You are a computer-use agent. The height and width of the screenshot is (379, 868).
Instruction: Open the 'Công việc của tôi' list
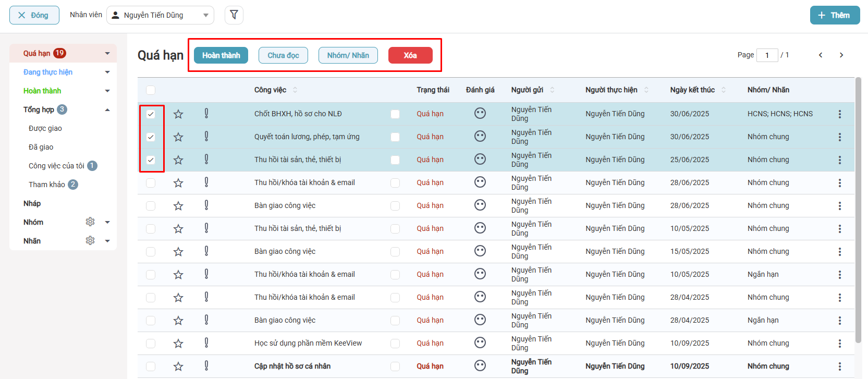tap(56, 166)
